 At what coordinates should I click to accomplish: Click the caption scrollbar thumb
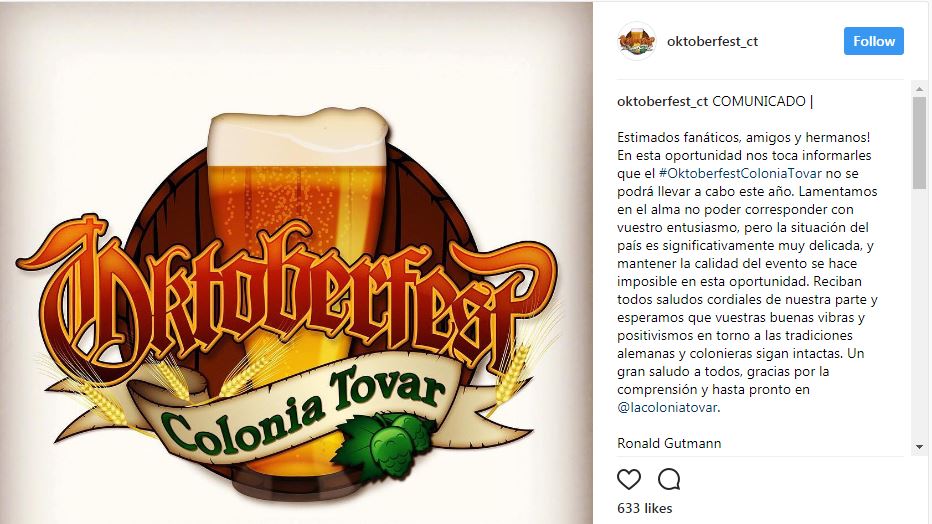point(920,143)
